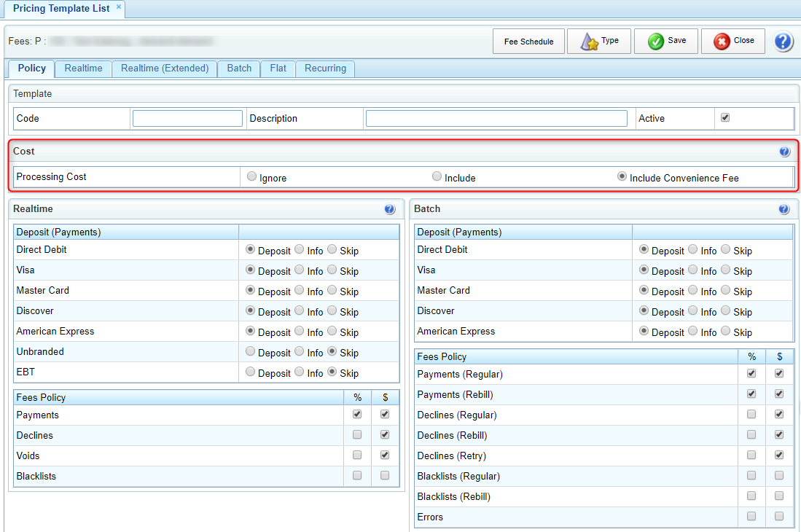801x532 pixels.
Task: Toggle Batch Declines (Regular) percent checkbox
Action: (x=751, y=414)
